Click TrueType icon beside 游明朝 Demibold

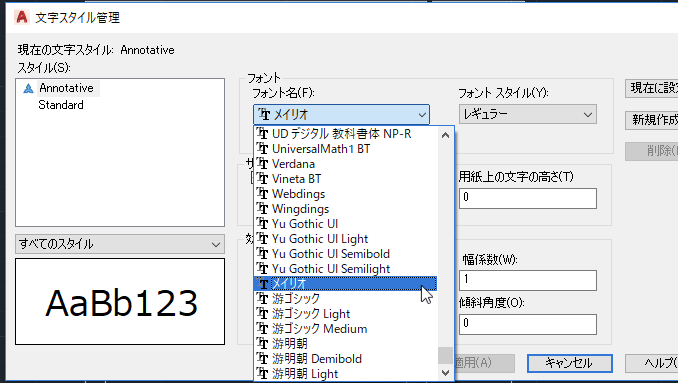pyautogui.click(x=262, y=359)
